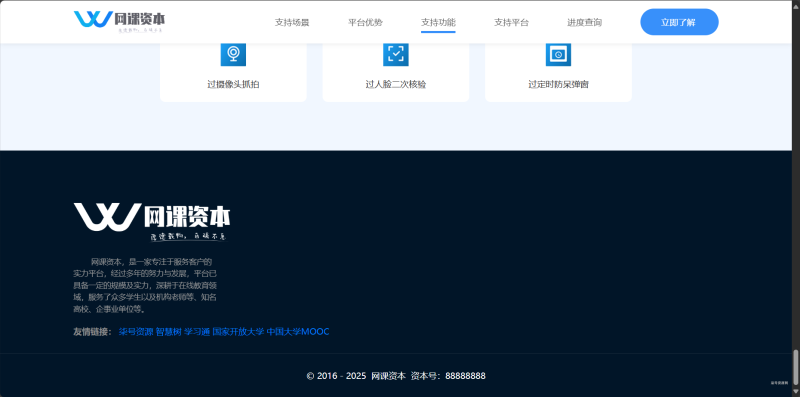Click the copyright text 2016 - 2025 网课资本
Screen dimensions: 800x397
(x=356, y=376)
